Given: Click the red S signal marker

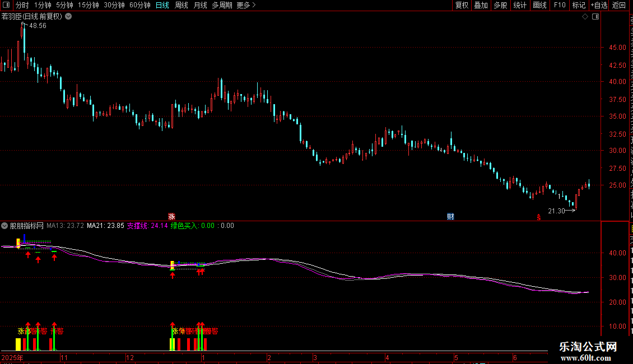Looking at the screenshot, I should [538, 217].
